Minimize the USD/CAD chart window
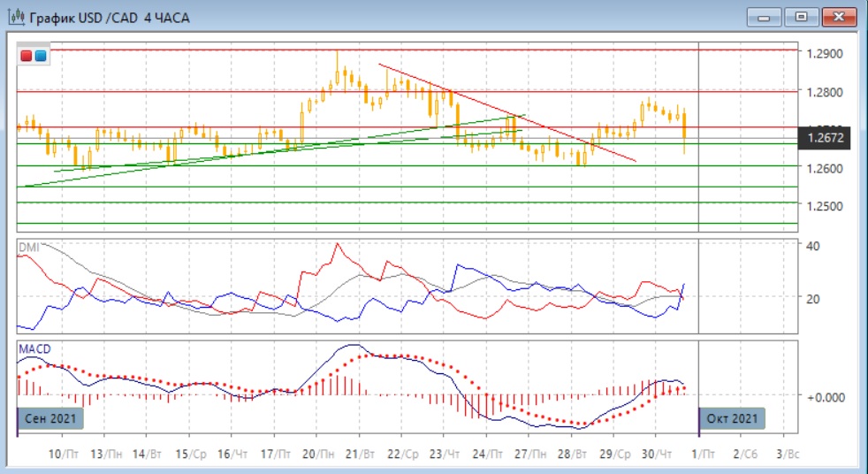868x474 pixels. 764,17
